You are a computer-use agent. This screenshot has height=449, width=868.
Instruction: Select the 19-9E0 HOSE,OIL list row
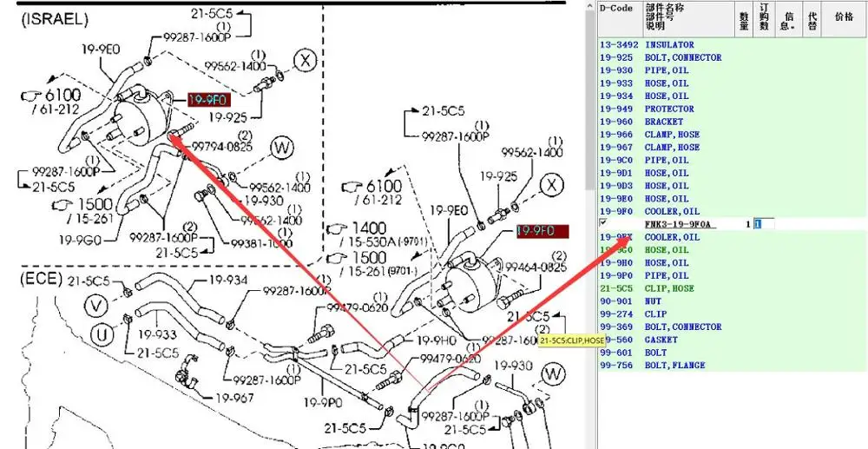(731, 198)
